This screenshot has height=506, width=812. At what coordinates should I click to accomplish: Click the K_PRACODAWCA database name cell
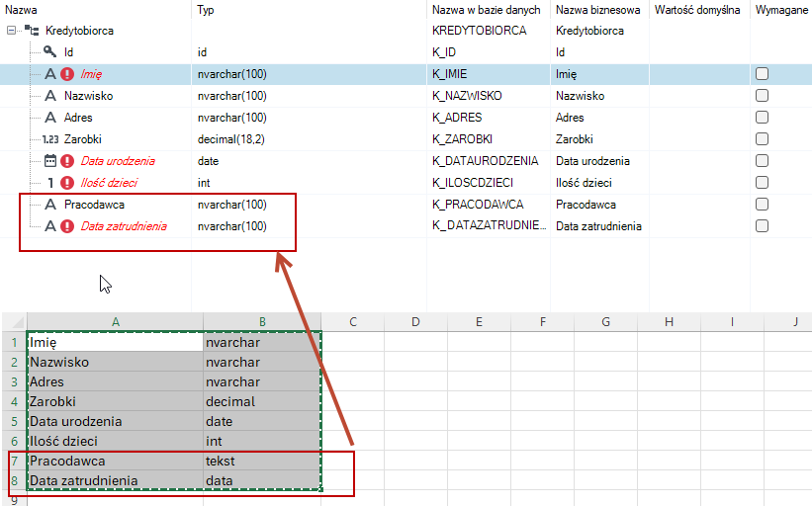[489, 205]
